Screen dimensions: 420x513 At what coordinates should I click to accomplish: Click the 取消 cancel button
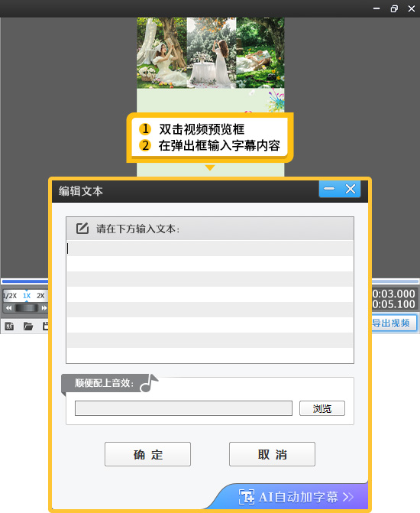(x=272, y=454)
